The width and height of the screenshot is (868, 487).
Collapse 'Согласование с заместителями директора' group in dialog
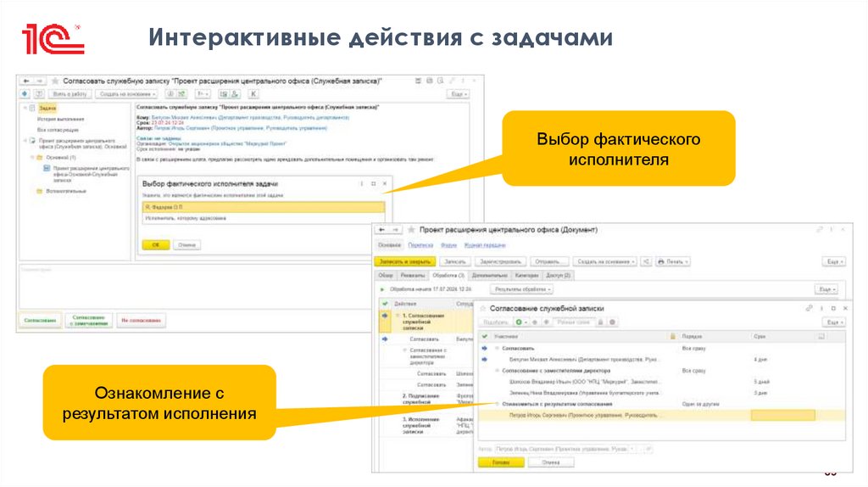497,371
